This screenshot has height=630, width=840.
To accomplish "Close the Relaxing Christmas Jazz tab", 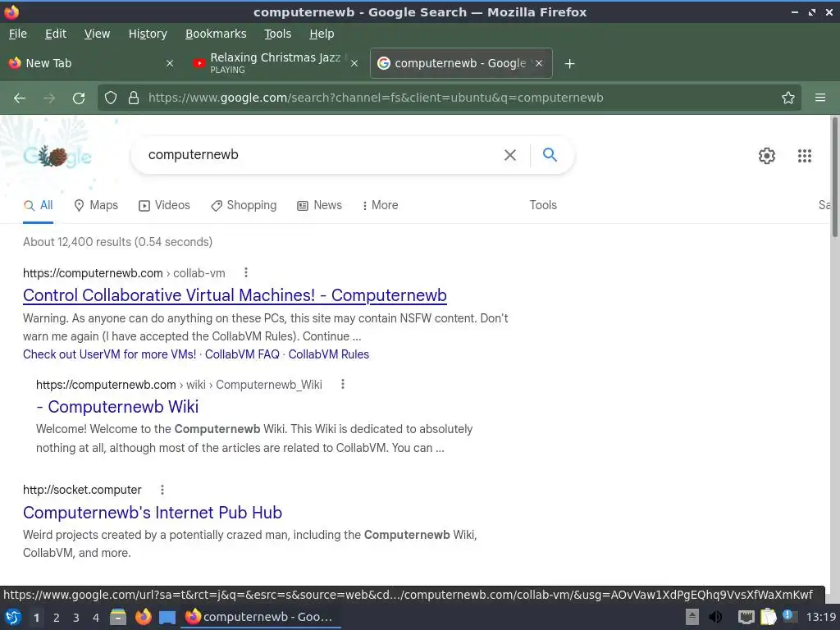I will tap(354, 64).
